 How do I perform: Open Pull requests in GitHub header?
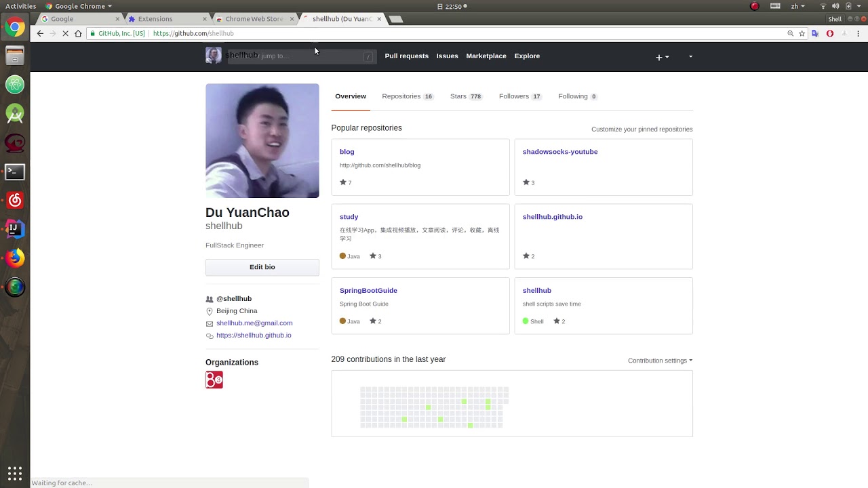click(406, 56)
